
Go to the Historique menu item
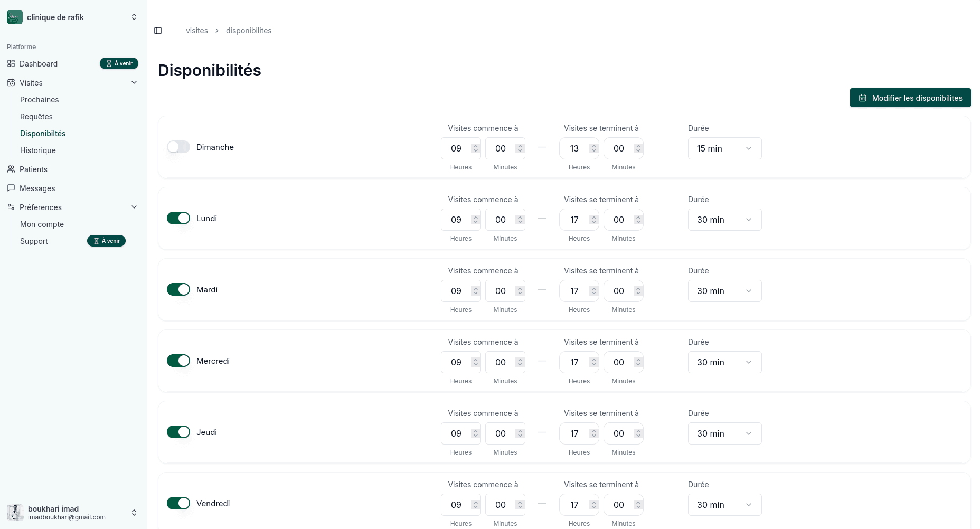tap(38, 150)
